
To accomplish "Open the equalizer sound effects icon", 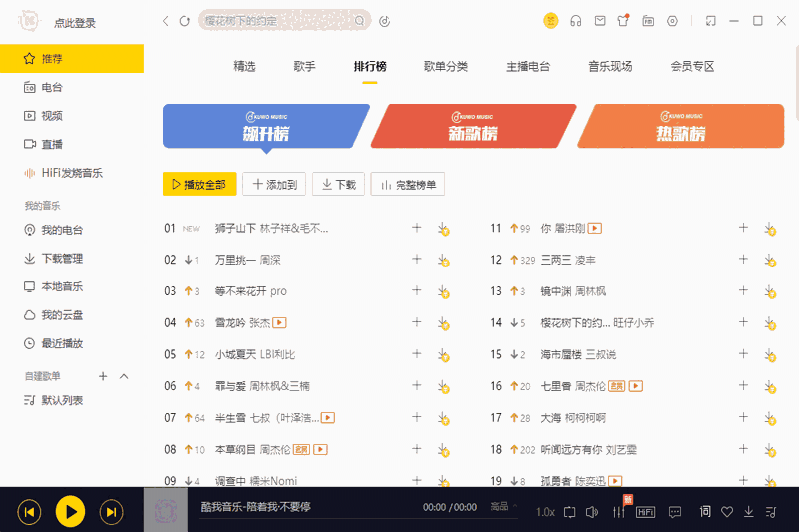I will (x=618, y=512).
